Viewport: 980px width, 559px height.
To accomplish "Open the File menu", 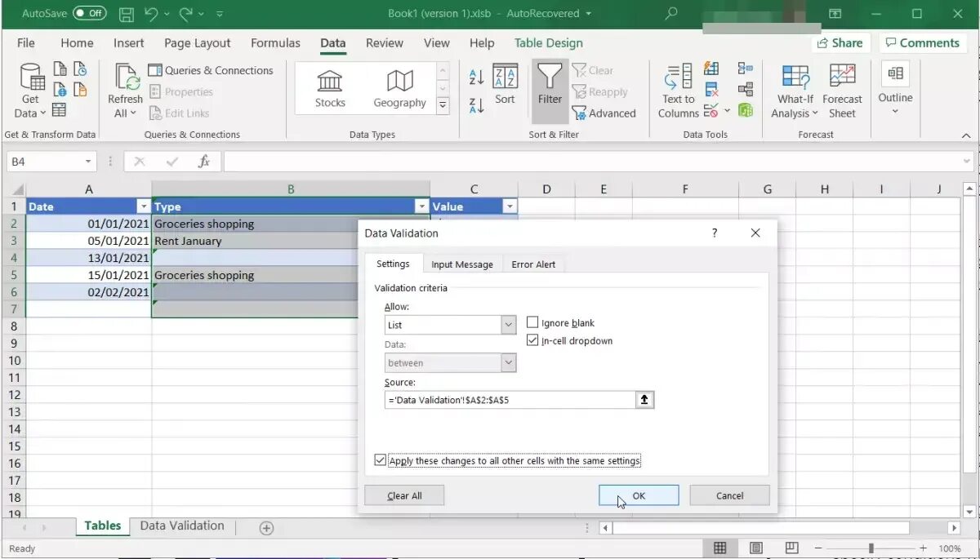I will tap(25, 43).
